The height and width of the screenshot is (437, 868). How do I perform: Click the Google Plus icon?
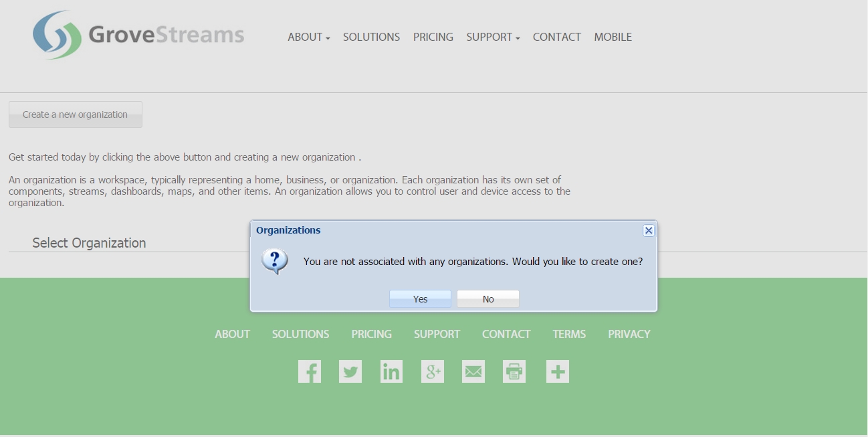pyautogui.click(x=433, y=371)
